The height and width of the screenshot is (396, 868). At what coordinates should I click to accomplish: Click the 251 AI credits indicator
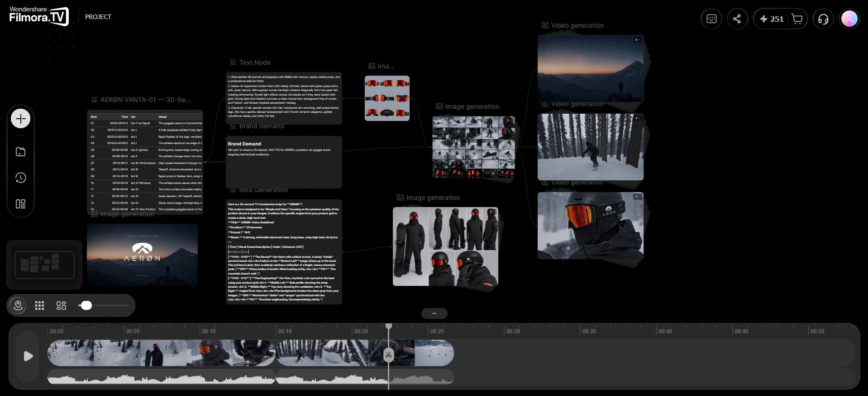[772, 19]
